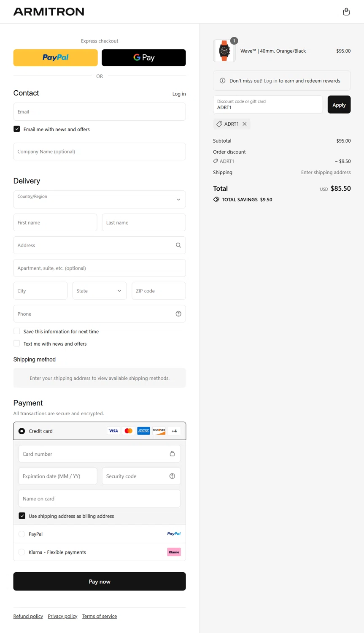Click the product name Wave™ 40mm Orange/Black
Image resolution: width=364 pixels, height=633 pixels.
click(x=273, y=51)
